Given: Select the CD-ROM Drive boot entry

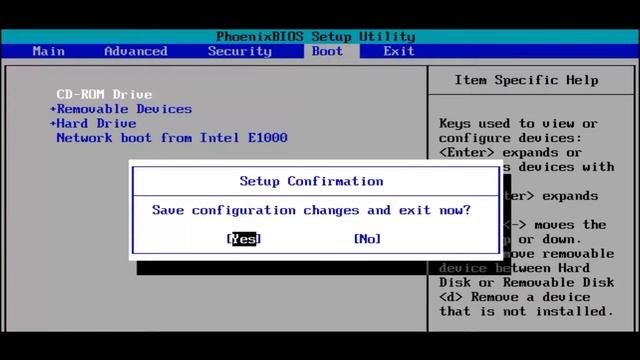Looking at the screenshot, I should point(104,94).
